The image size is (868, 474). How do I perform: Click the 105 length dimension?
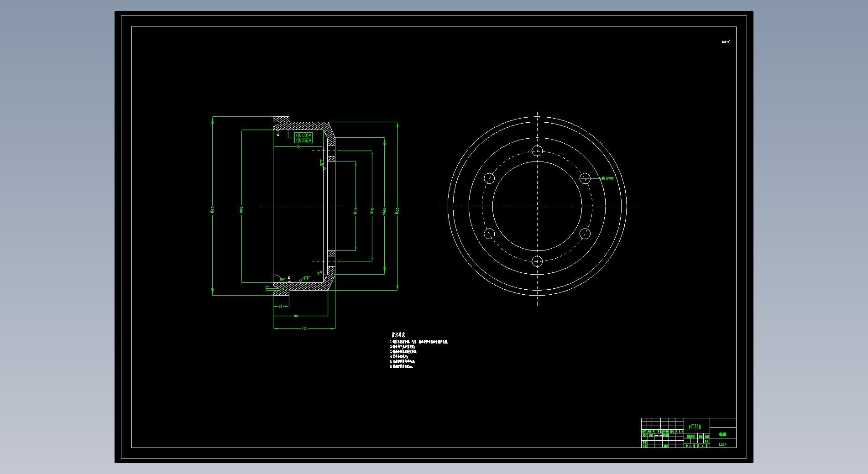point(296,316)
